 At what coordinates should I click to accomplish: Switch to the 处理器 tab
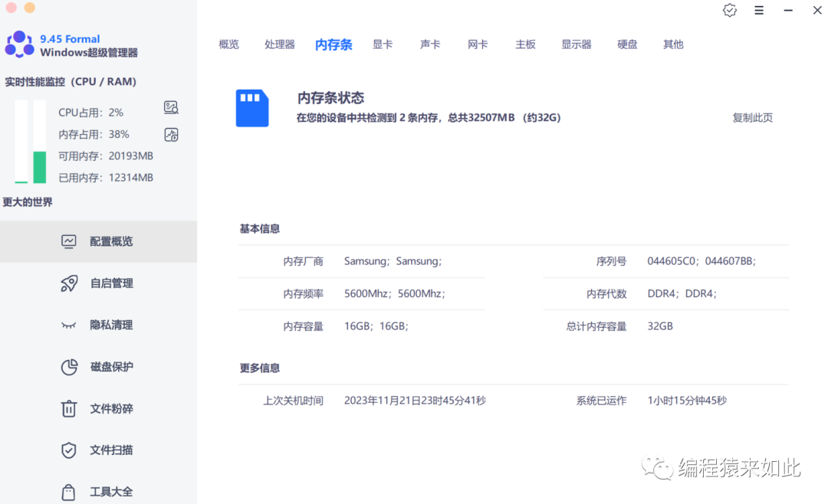tap(279, 44)
